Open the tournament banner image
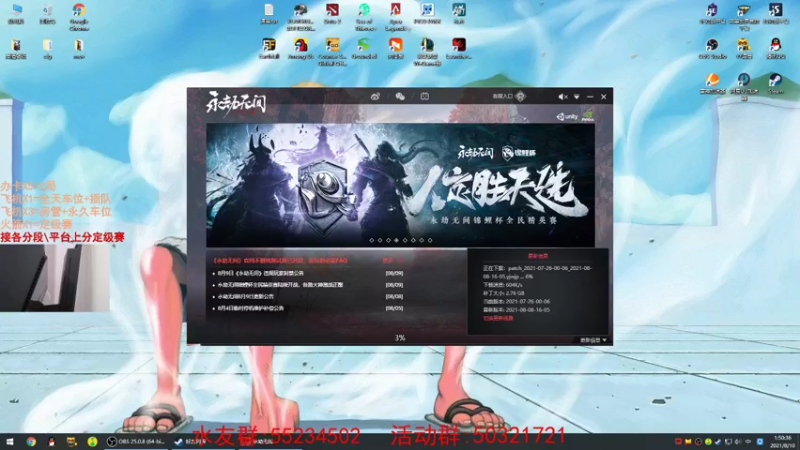The height and width of the screenshot is (450, 800). click(x=401, y=185)
